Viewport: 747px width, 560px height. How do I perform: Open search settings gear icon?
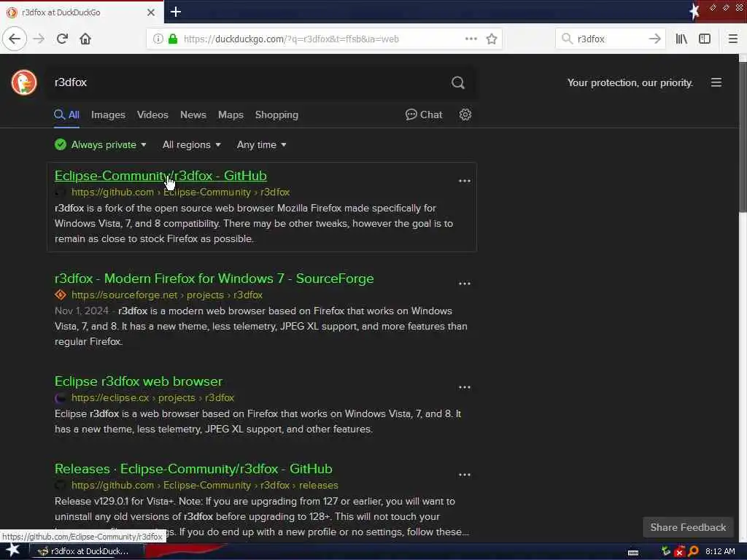(465, 114)
